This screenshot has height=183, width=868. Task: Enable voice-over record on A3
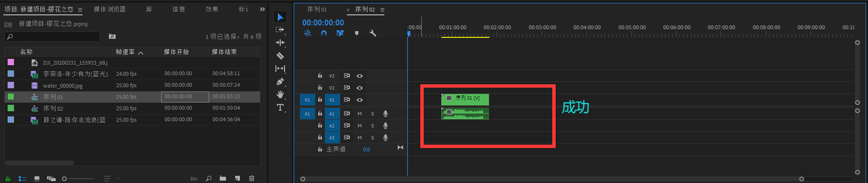(385, 137)
